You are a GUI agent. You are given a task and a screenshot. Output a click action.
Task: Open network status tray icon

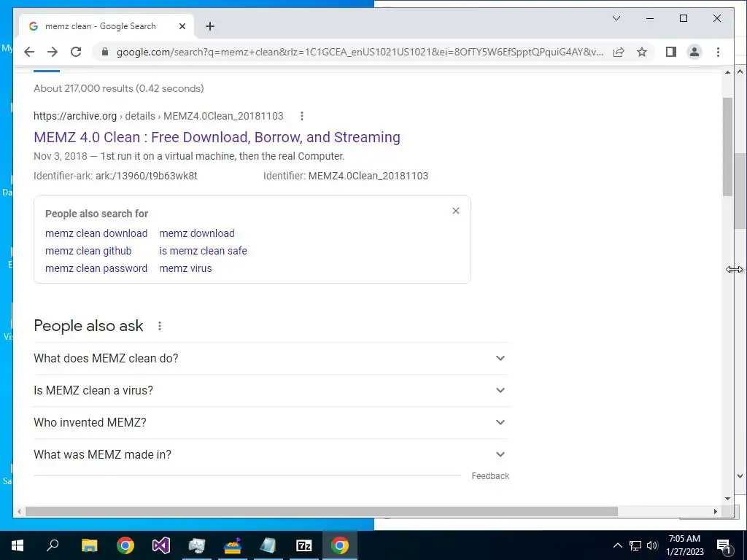coord(635,545)
